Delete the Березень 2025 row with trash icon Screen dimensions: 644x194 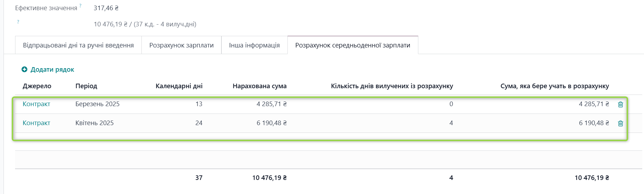[x=620, y=104]
